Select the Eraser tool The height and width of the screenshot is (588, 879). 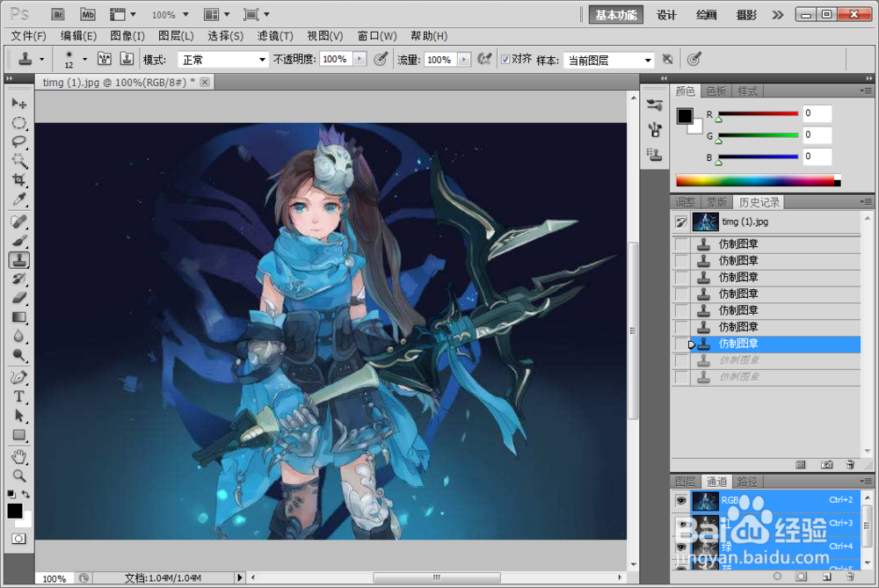19,298
